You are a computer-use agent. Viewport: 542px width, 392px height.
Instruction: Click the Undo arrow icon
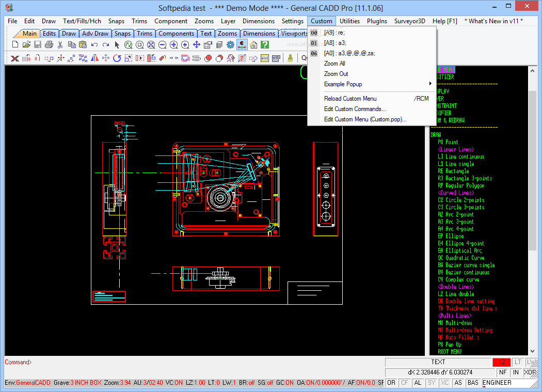94,44
